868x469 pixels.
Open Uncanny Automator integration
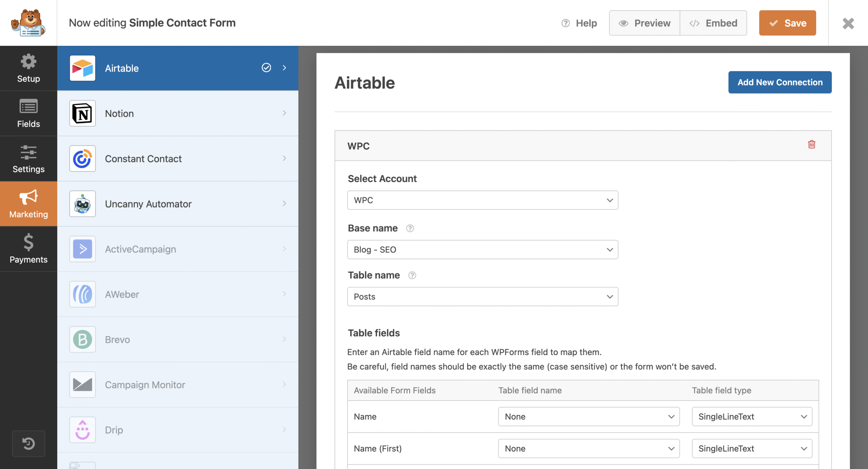tap(178, 204)
